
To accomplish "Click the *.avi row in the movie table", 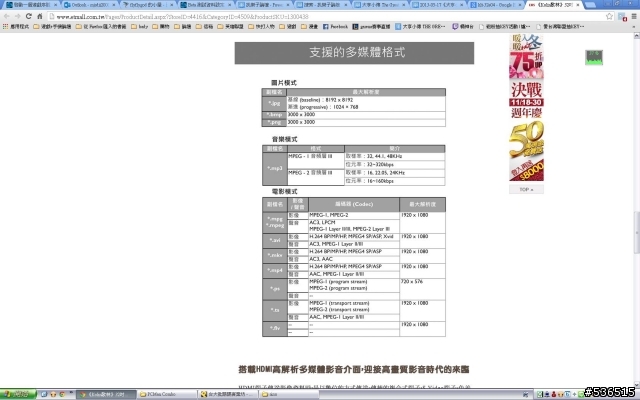I will (x=353, y=240).
